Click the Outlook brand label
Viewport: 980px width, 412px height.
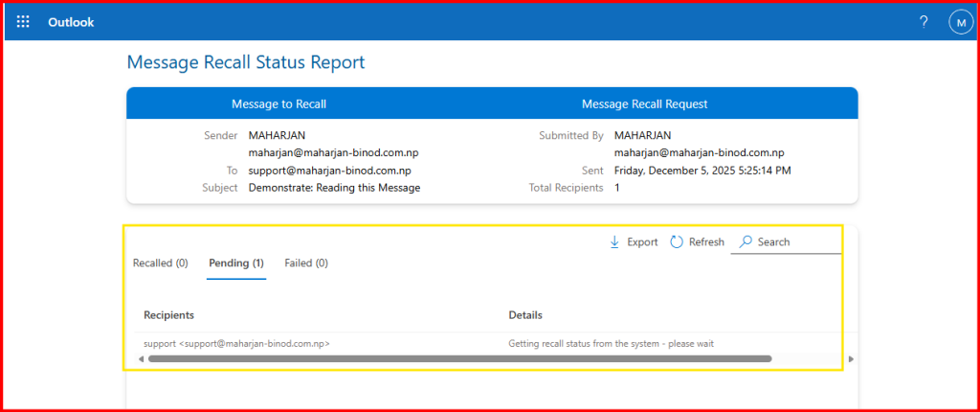[x=71, y=22]
